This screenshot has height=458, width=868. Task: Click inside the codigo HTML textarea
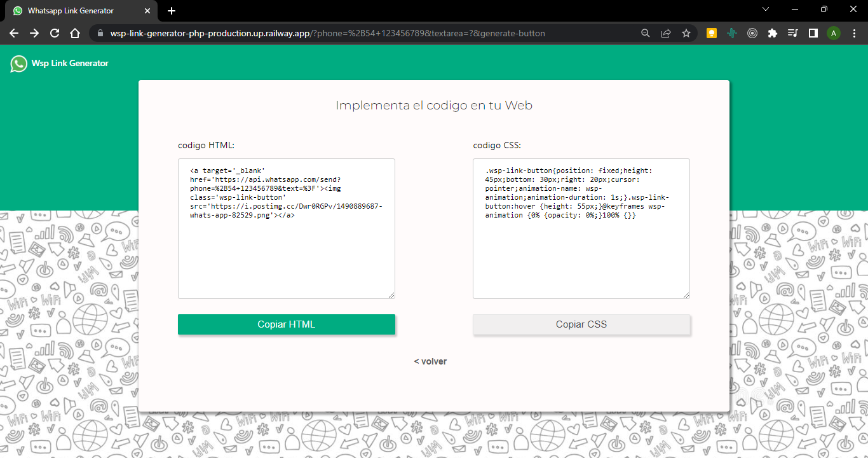[286, 228]
